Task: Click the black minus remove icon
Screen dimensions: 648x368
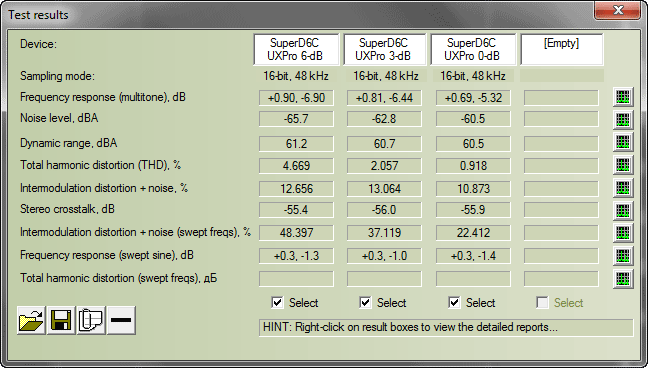Action: click(x=121, y=320)
